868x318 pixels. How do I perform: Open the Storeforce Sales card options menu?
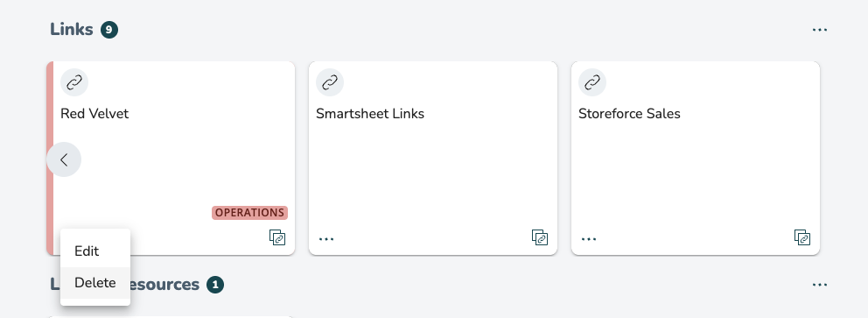[589, 239]
